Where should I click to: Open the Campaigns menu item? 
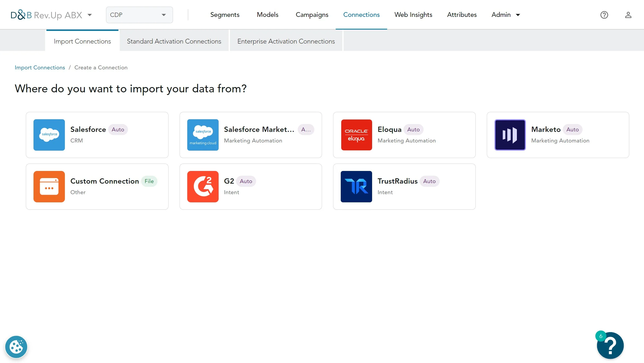[312, 15]
